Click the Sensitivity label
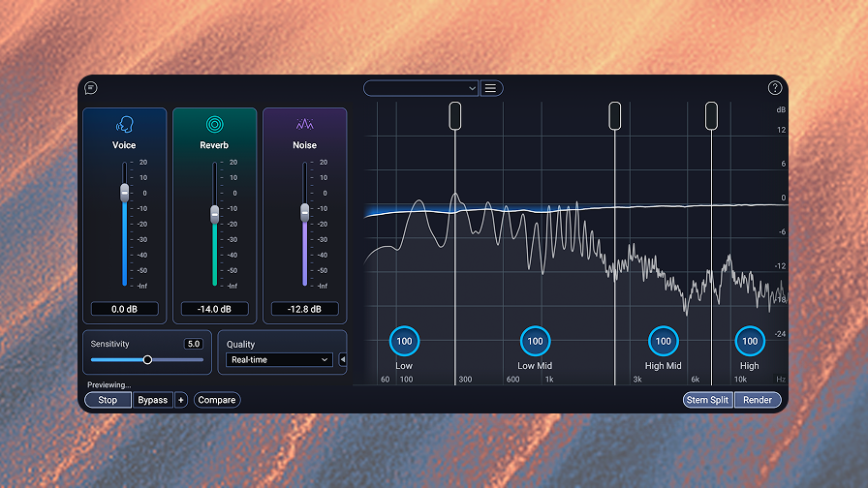This screenshot has height=488, width=868. 109,344
